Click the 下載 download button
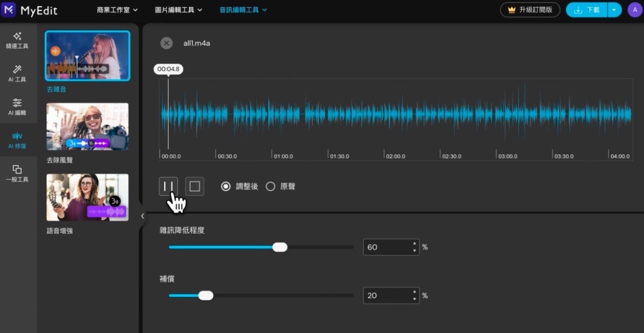Viewport: 644px width, 333px height. coord(587,10)
